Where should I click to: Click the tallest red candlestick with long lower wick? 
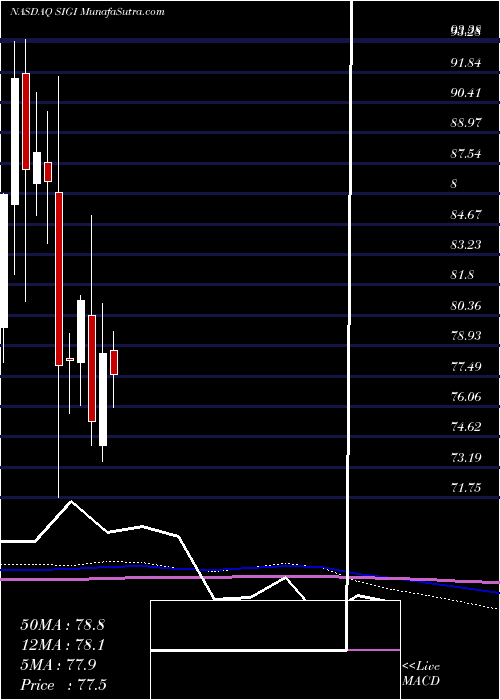59,279
